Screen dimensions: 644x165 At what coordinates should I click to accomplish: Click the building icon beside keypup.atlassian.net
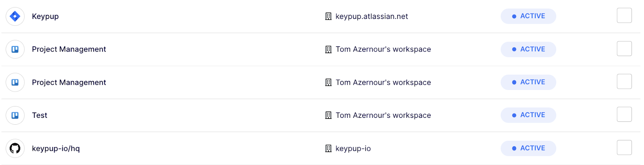tap(328, 17)
